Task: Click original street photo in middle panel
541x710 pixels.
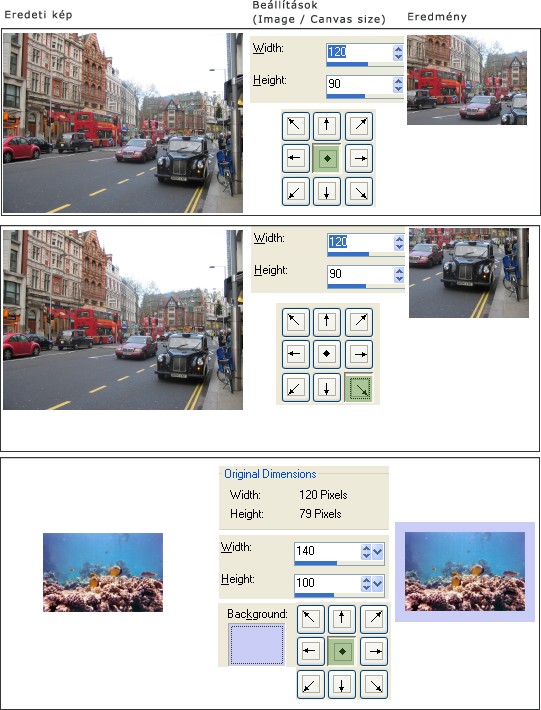Action: 123,320
